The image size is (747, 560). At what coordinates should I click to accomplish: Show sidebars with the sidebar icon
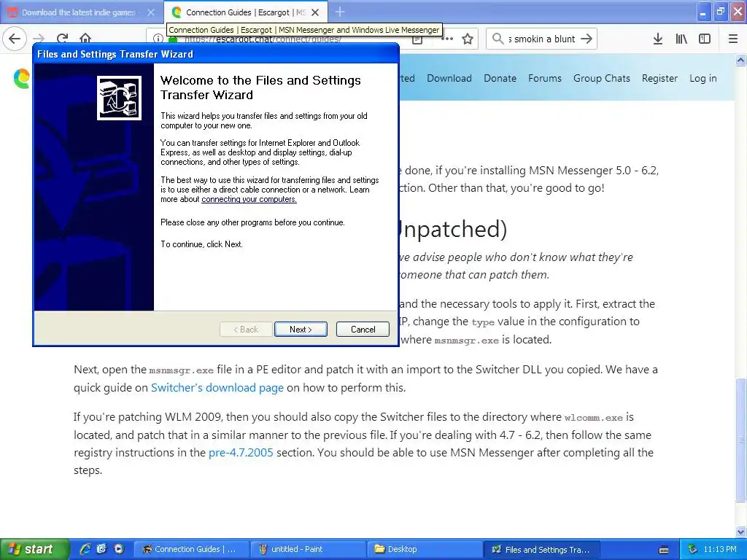point(705,39)
